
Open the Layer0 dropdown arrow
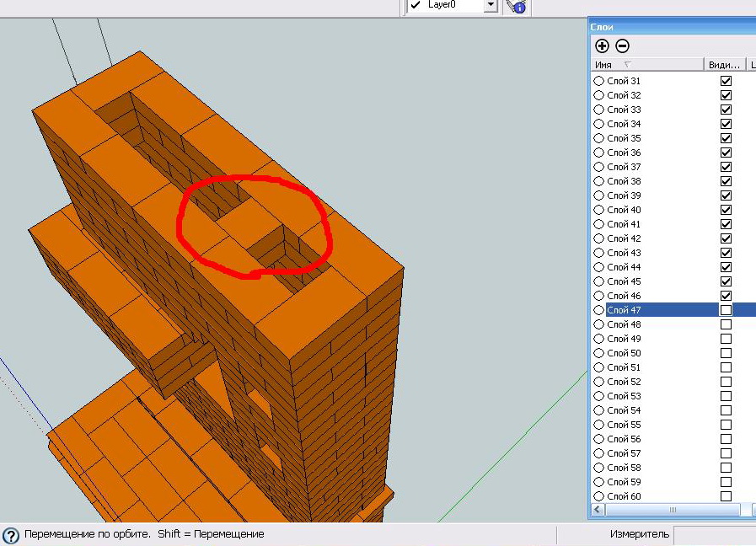pos(491,6)
